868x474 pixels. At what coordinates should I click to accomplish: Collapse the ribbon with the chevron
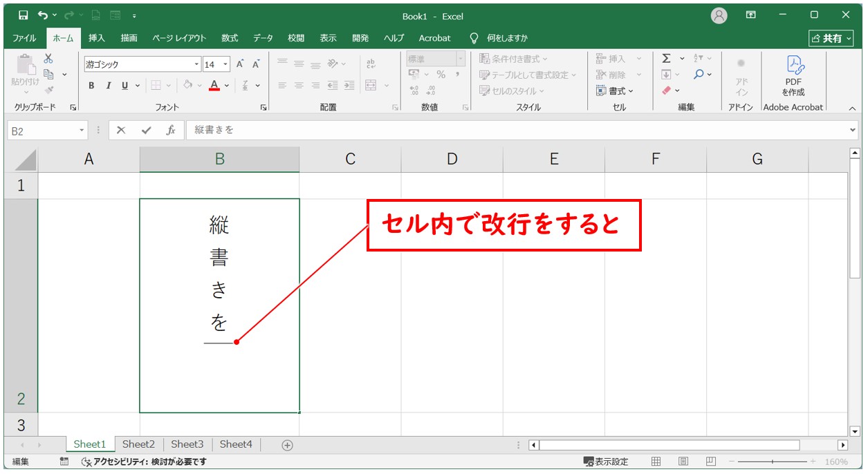852,108
